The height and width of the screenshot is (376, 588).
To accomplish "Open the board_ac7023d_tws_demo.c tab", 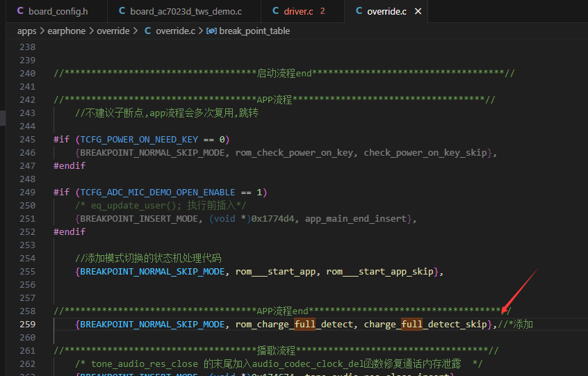I will (181, 11).
